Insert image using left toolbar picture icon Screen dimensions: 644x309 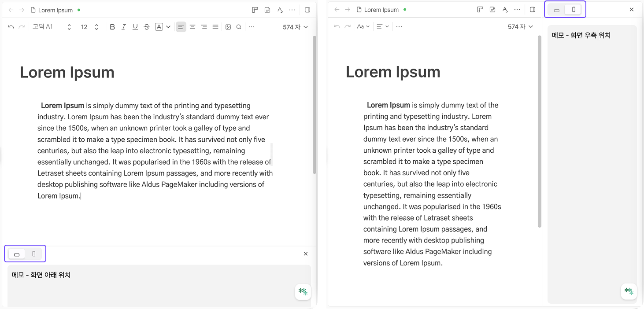pos(228,27)
